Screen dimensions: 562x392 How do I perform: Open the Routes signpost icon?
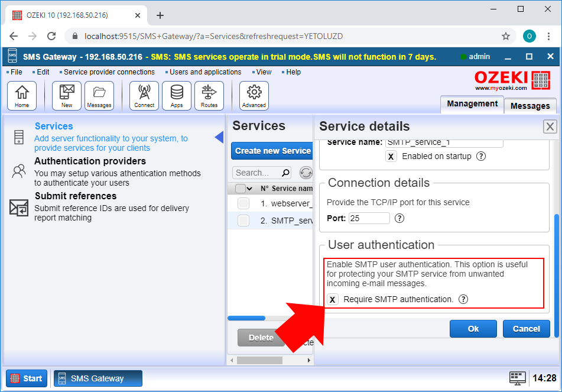point(209,96)
